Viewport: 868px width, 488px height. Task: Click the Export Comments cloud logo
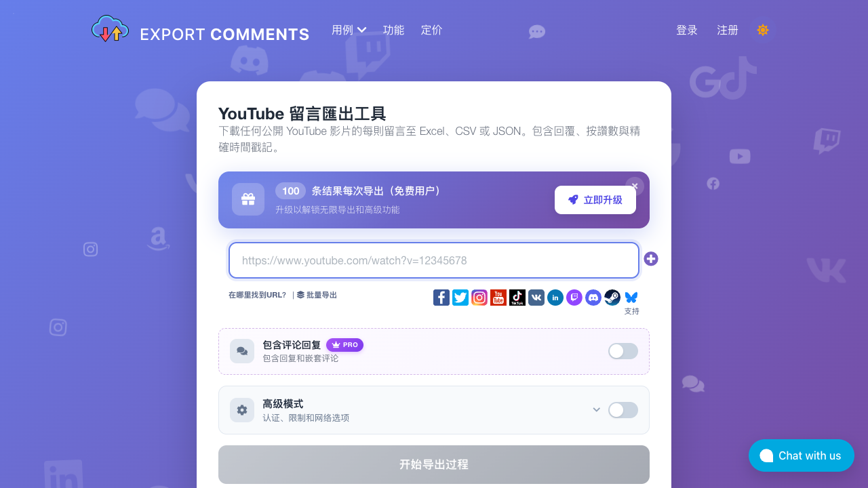point(110,29)
